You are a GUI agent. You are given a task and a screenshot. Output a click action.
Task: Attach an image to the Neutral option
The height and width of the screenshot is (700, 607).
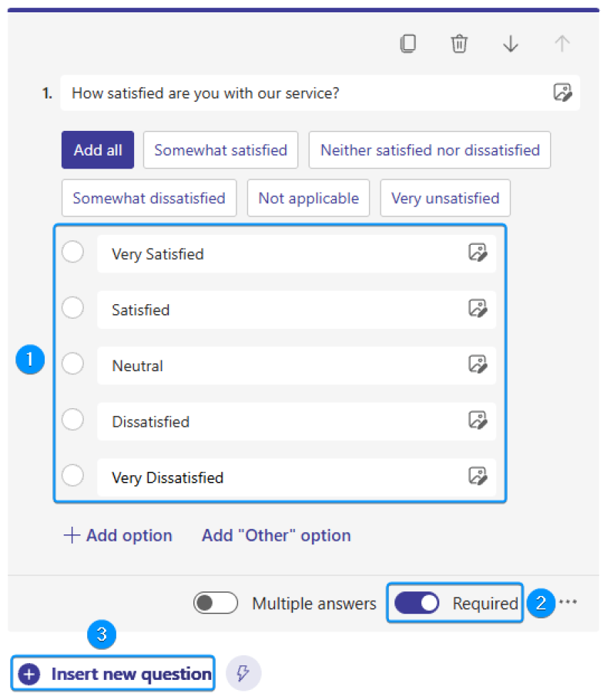pos(479,363)
